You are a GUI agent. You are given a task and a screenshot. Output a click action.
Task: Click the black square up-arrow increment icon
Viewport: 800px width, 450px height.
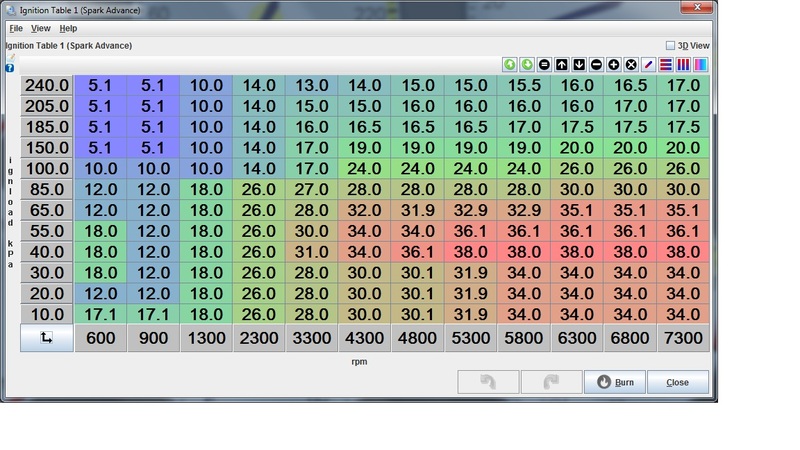point(561,65)
